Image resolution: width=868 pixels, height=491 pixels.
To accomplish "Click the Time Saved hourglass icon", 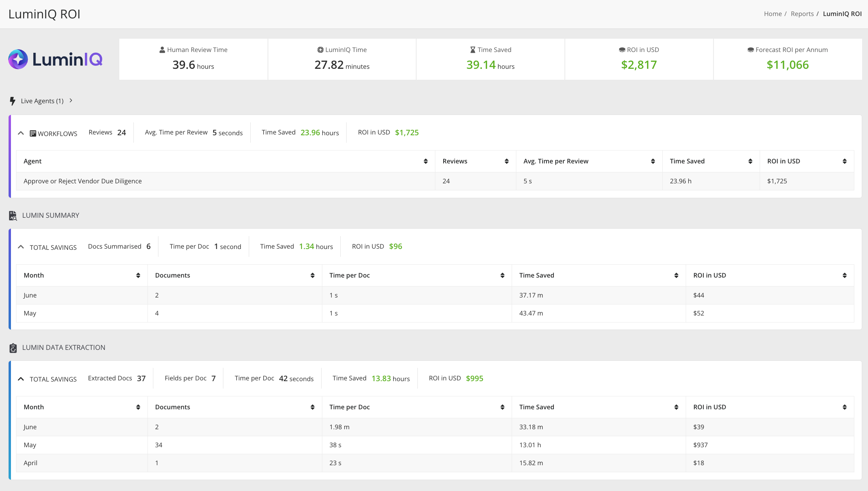I will click(473, 50).
